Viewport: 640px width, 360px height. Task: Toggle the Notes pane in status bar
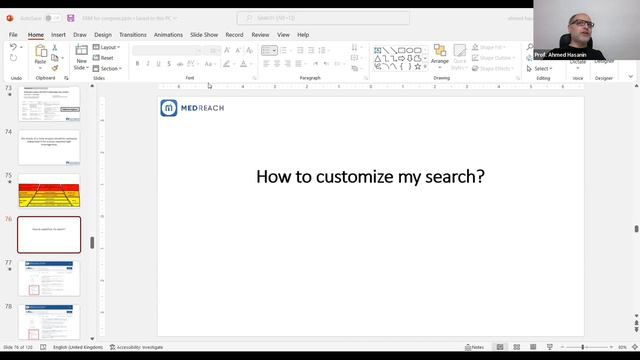click(x=475, y=347)
